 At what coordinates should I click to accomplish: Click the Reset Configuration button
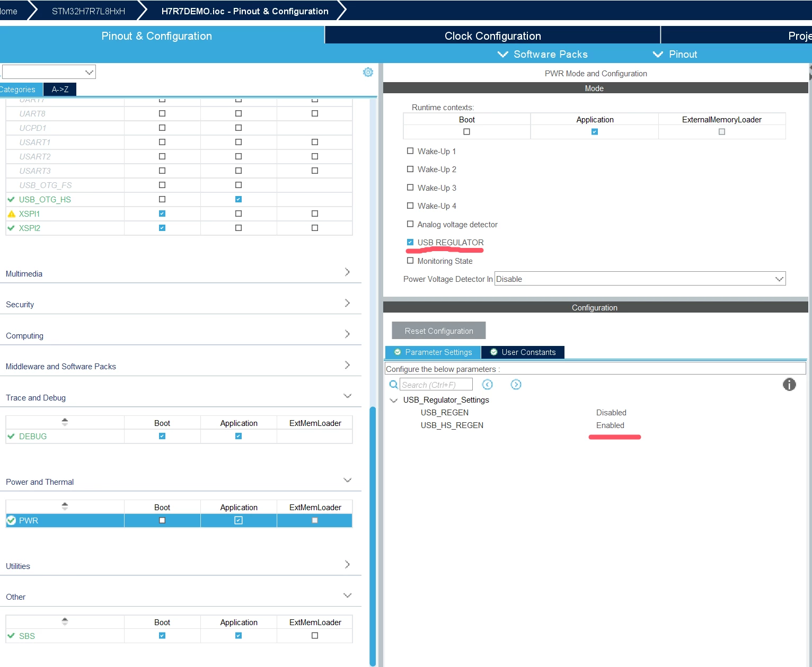[x=439, y=331]
